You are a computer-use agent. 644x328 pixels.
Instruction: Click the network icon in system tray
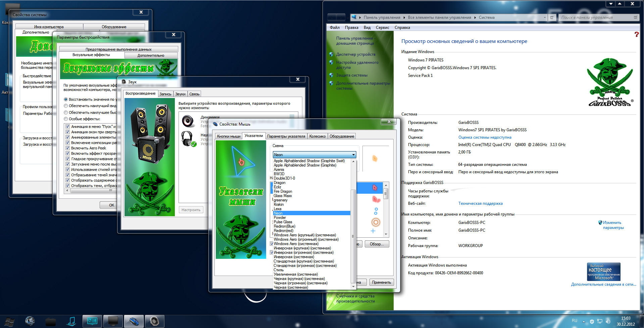pos(600,321)
